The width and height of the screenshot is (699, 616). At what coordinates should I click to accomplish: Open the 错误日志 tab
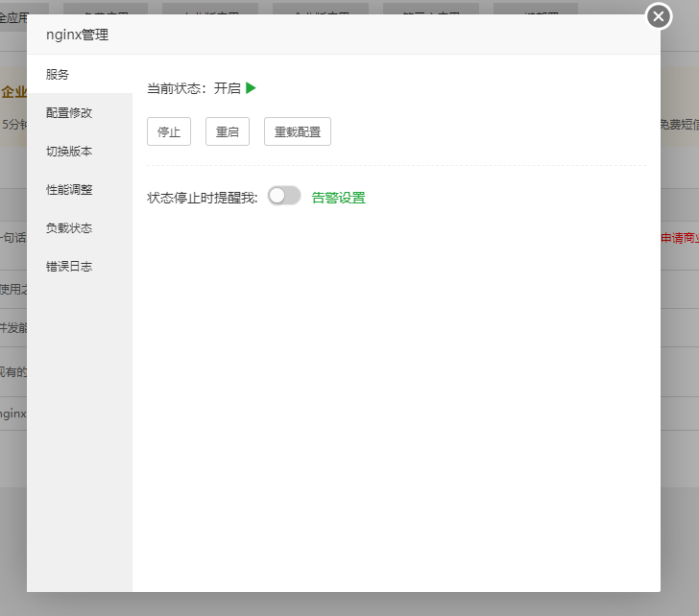coord(80,266)
